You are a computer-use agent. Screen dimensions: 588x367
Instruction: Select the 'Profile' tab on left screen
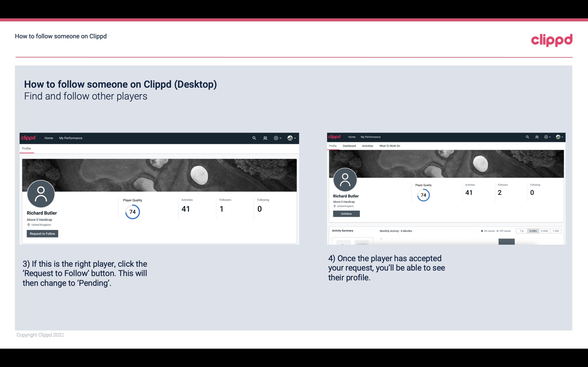[26, 148]
